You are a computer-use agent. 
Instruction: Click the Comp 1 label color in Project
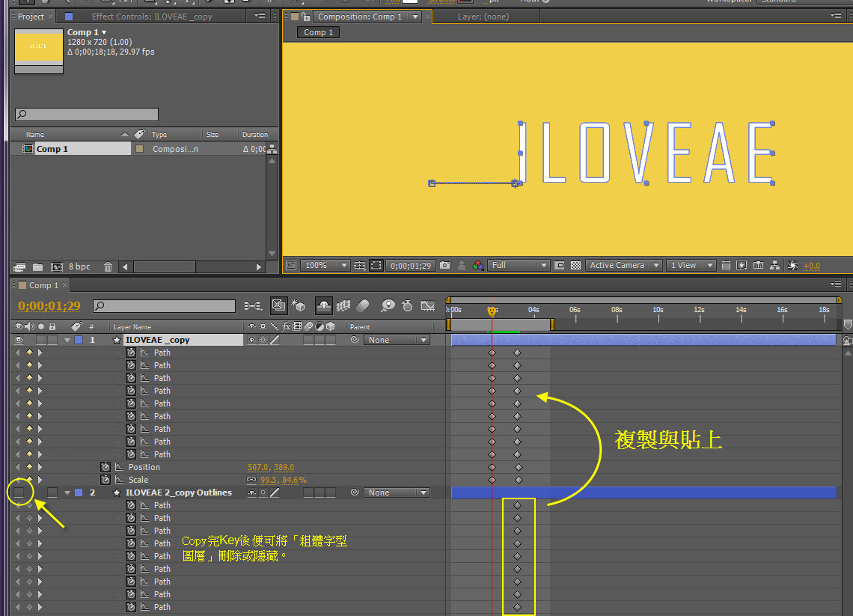(140, 149)
